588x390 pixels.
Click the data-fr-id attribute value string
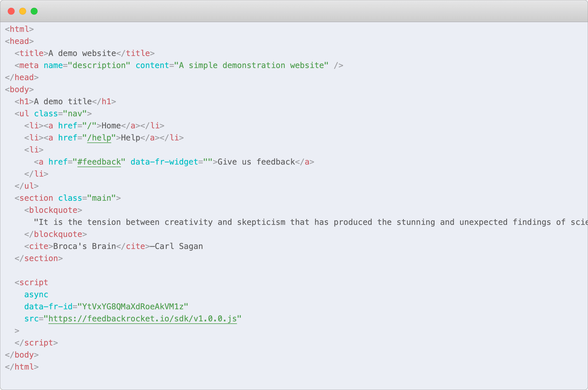coord(133,307)
